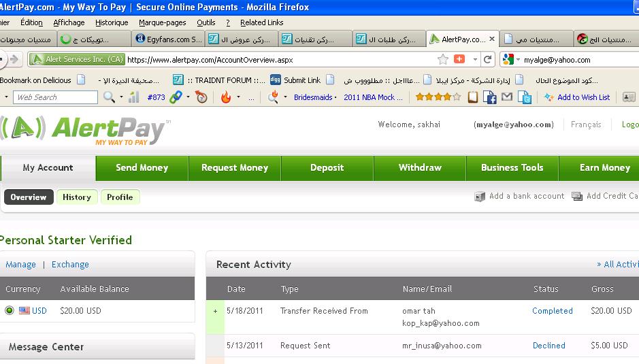This screenshot has width=639, height=364.
Task: Open the Bridesmaids dropdown arrow
Action: point(335,97)
